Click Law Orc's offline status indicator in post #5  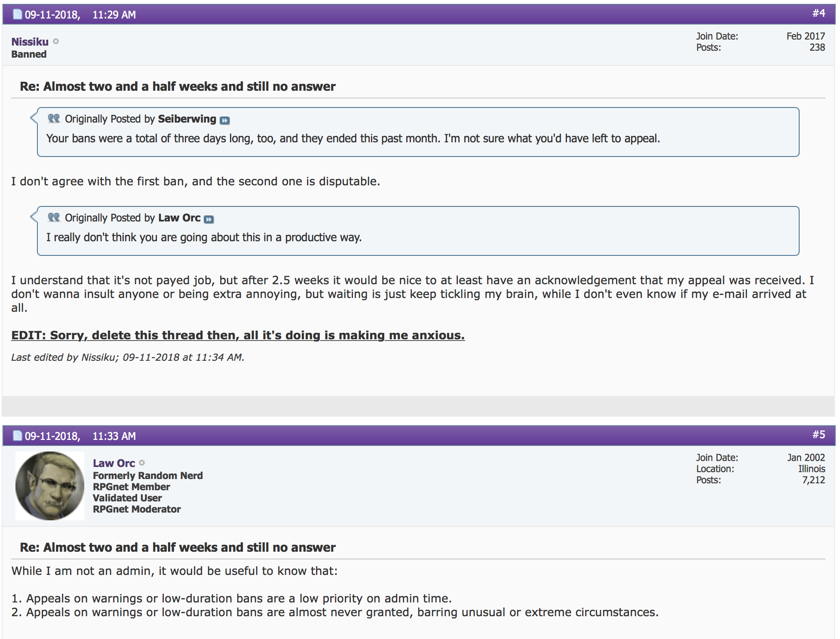point(142,463)
